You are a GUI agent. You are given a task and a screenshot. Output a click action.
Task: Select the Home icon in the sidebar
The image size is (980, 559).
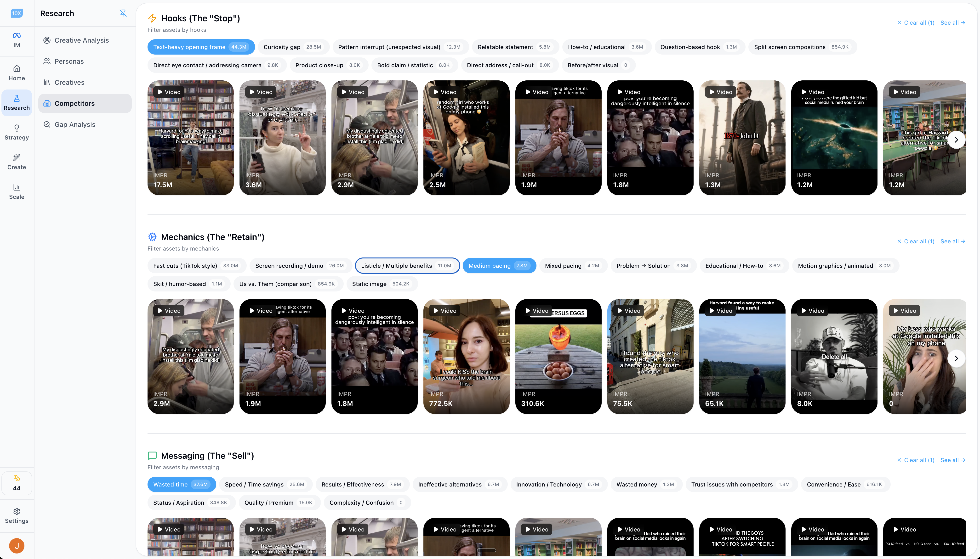pos(17,73)
